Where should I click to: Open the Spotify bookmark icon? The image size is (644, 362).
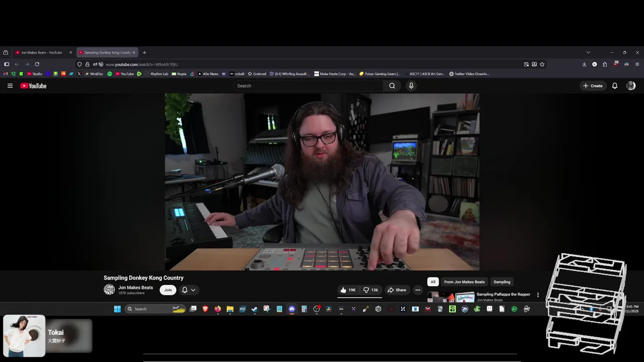110,74
